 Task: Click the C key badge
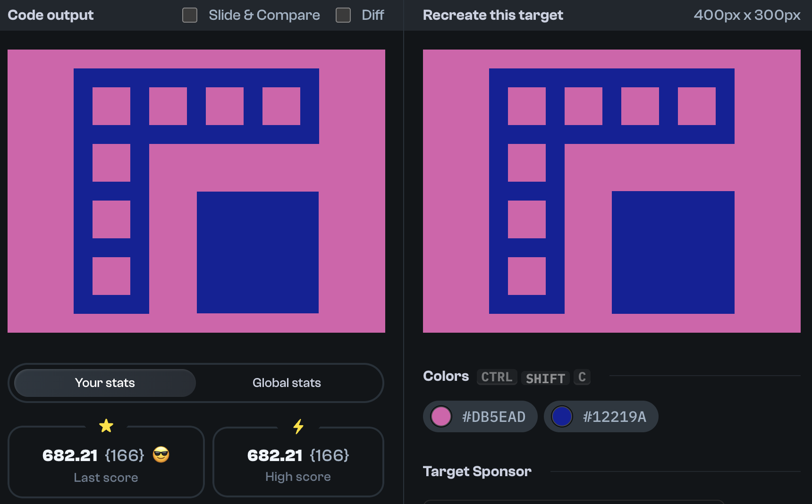click(582, 377)
